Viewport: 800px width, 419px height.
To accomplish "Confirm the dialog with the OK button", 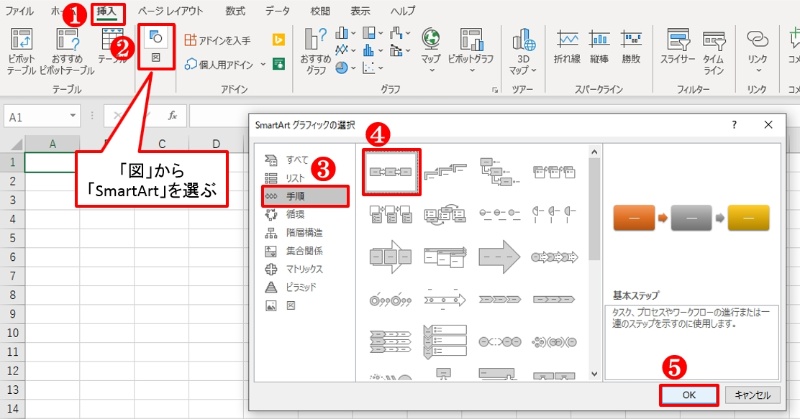I will tap(688, 394).
